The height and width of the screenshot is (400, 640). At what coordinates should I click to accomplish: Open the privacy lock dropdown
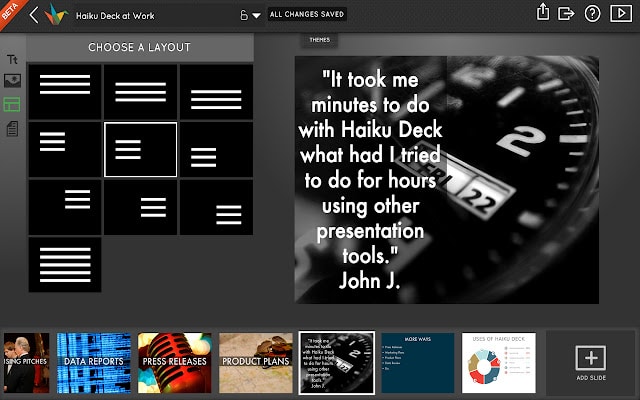tap(250, 16)
